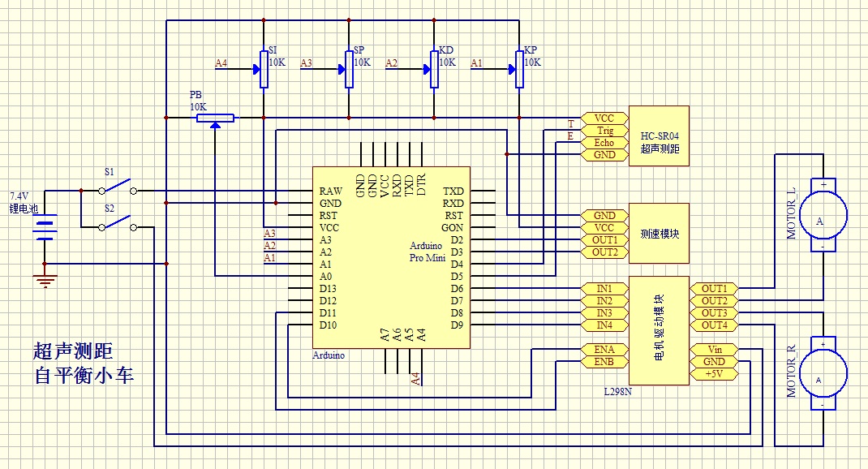Click the GON pin label on Arduino
Viewport: 868px width, 469px height.
click(x=453, y=227)
